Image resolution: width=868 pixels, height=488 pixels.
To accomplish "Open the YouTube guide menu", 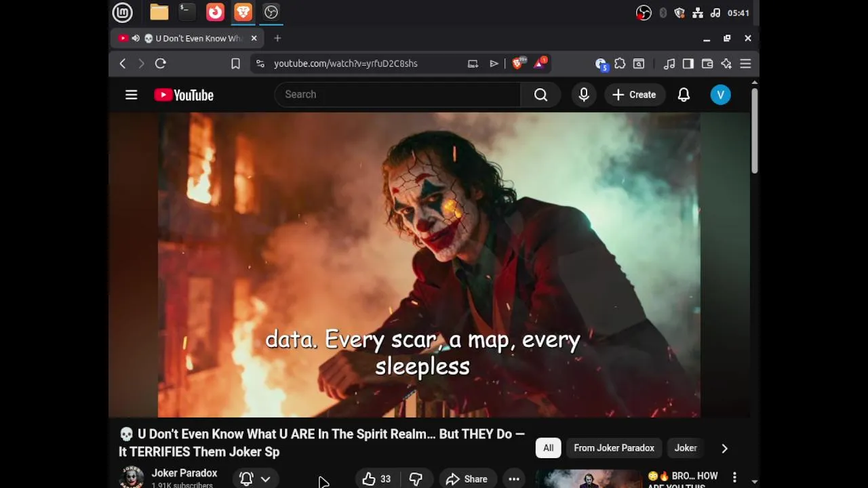I will click(132, 95).
